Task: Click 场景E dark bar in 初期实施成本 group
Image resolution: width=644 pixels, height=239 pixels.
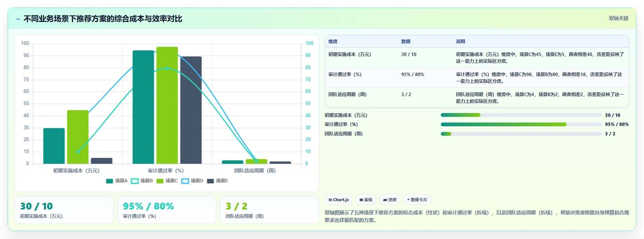Action: 102,161
